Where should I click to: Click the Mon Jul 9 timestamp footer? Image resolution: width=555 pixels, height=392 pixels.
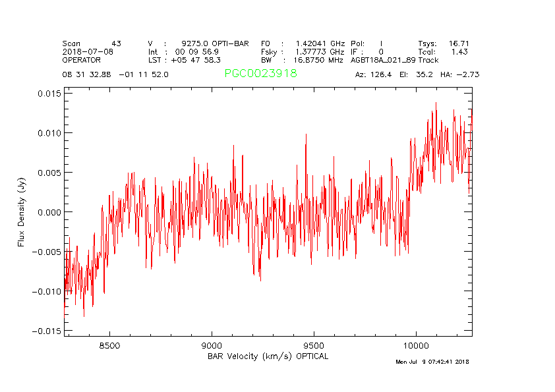[432, 362]
